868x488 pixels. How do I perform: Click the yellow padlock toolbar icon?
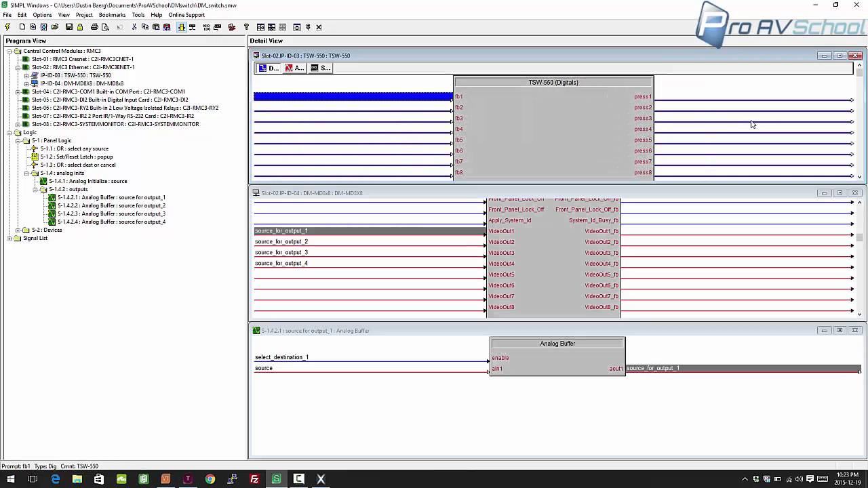coord(79,27)
